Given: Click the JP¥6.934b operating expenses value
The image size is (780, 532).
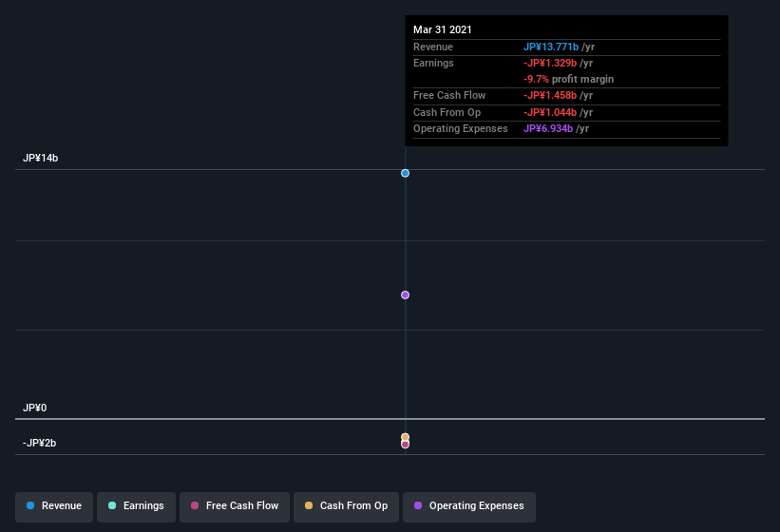Looking at the screenshot, I should tap(548, 129).
